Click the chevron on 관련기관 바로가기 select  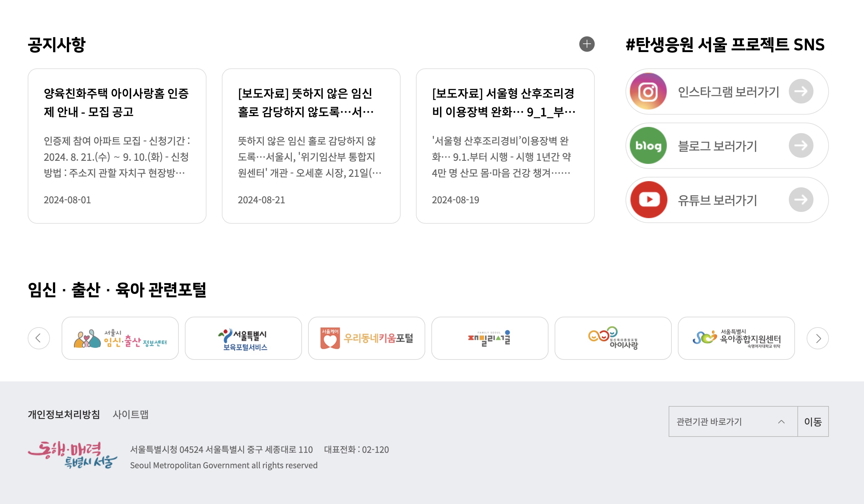[781, 422]
